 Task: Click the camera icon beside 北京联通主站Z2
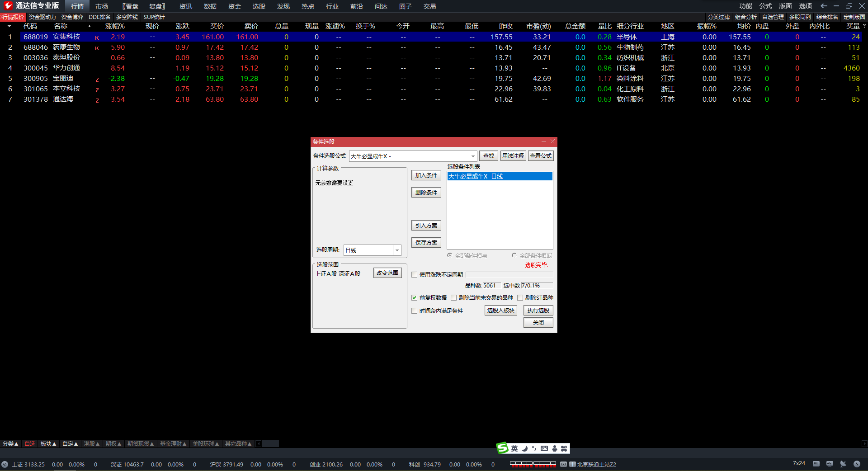563,464
